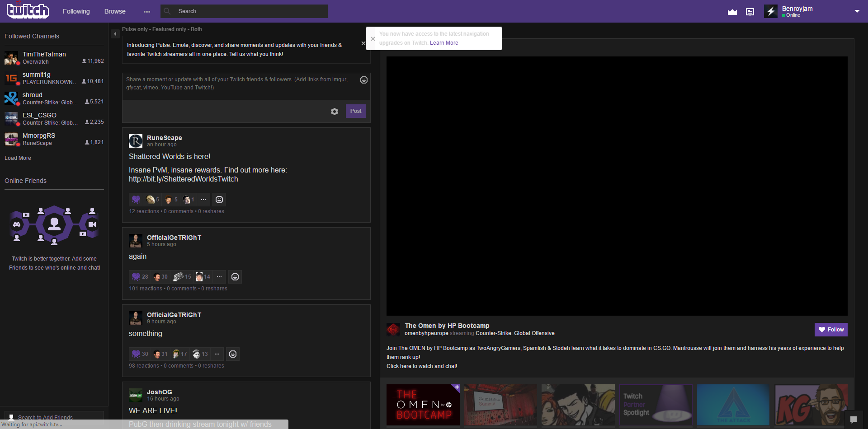
Task: Click the 31 count reaction on 'something' post
Action: click(x=160, y=354)
